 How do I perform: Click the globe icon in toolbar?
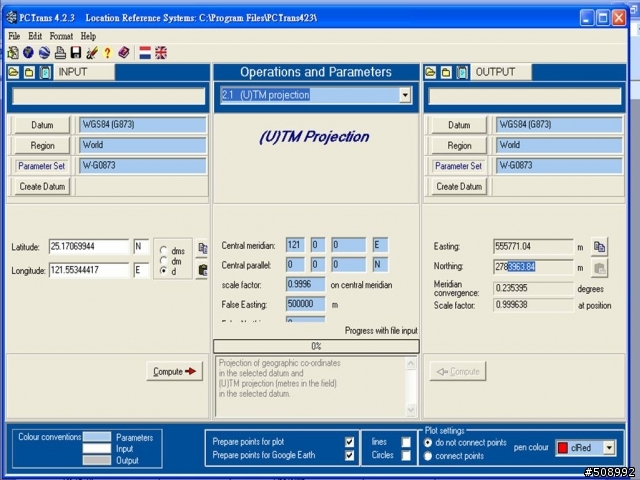point(28,52)
